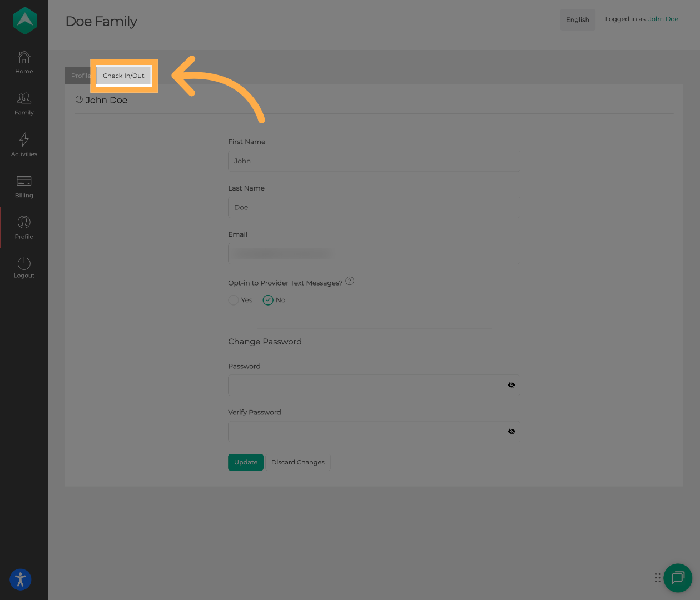Click Discard Changes
Viewport: 700px width, 600px height.
(x=297, y=462)
